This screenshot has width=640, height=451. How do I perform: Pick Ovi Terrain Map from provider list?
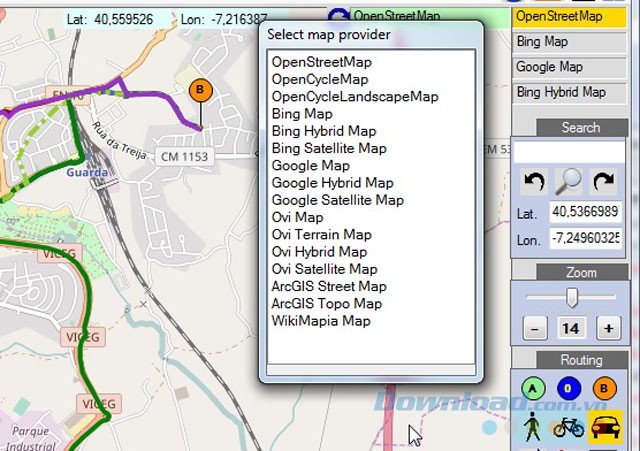(321, 235)
